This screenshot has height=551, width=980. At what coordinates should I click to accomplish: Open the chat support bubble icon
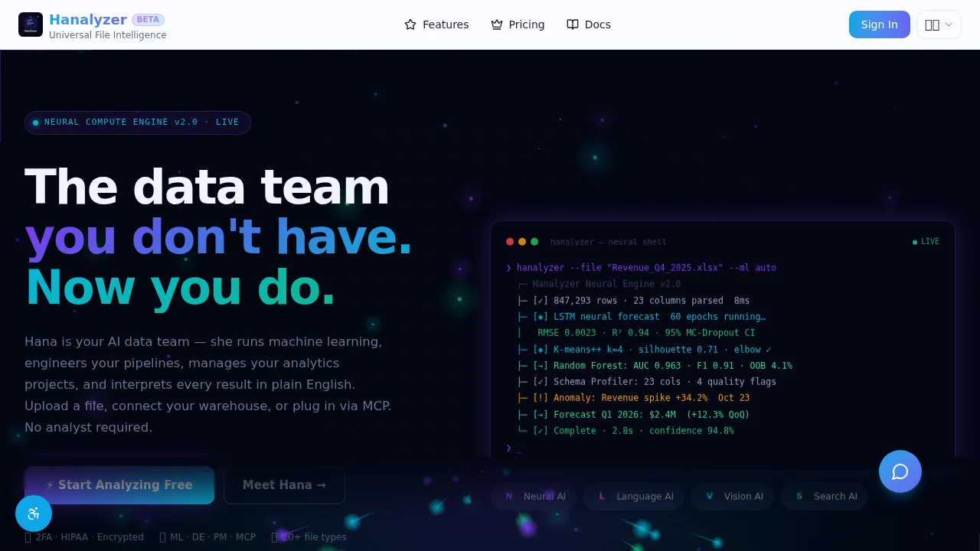900,471
